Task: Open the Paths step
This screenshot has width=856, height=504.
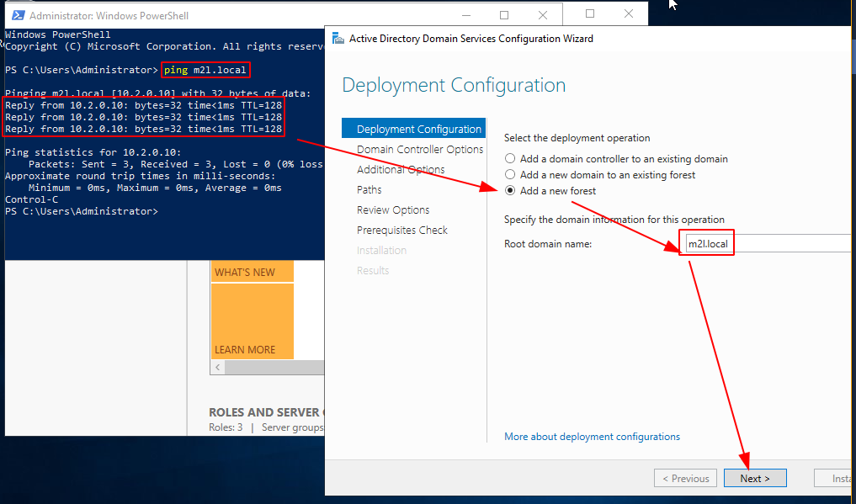Action: tap(369, 189)
